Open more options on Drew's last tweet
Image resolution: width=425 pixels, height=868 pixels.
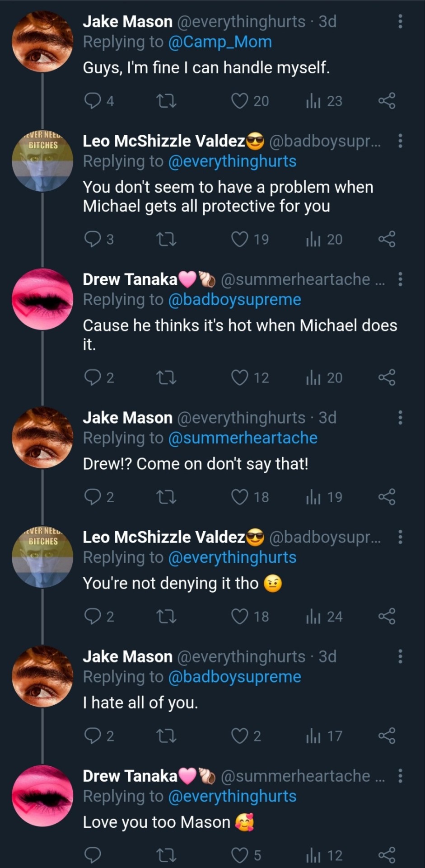400,776
